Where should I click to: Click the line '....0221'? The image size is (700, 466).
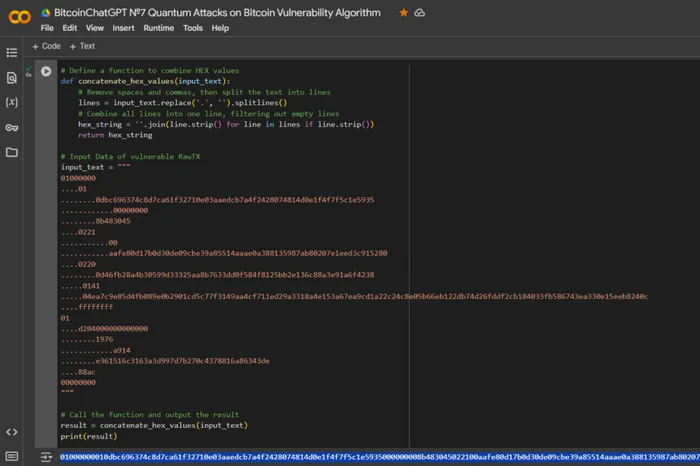(x=78, y=232)
